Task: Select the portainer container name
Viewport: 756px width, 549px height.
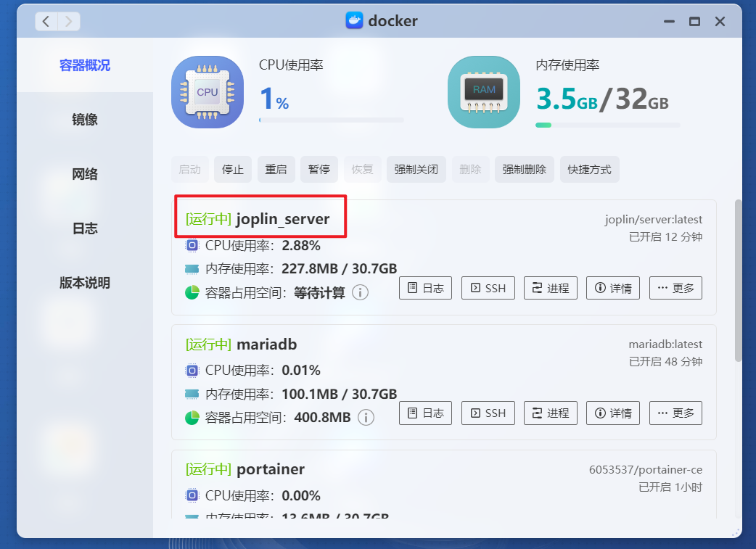Action: pyautogui.click(x=271, y=469)
